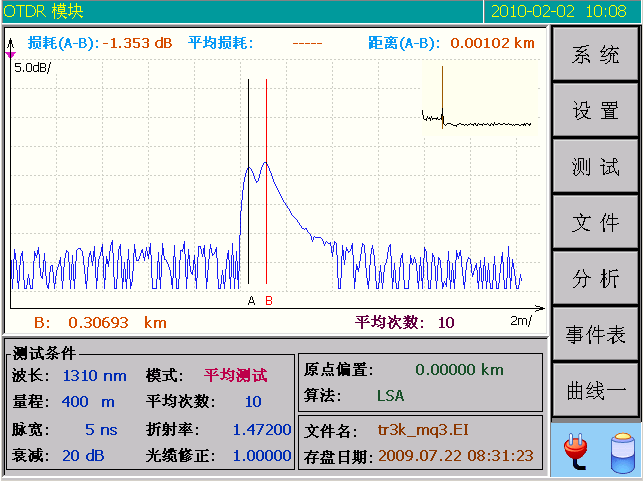Click the wavelength value 1310 nm
This screenshot has width=643, height=481.
click(x=94, y=376)
